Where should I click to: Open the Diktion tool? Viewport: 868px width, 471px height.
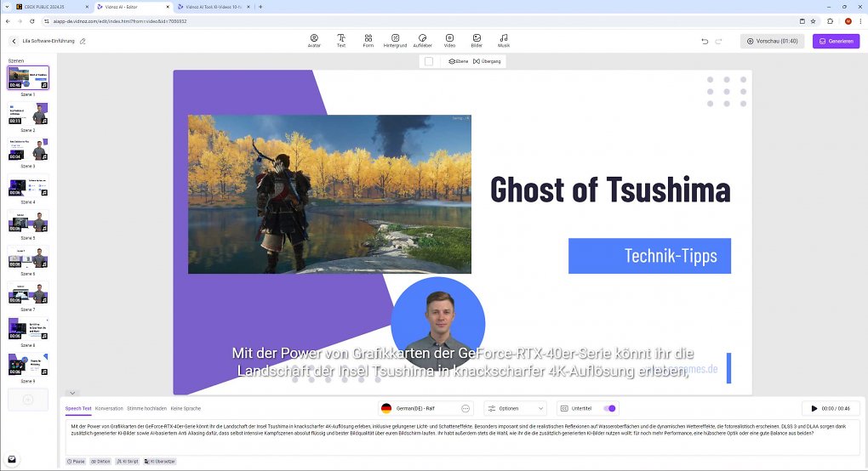(x=100, y=461)
